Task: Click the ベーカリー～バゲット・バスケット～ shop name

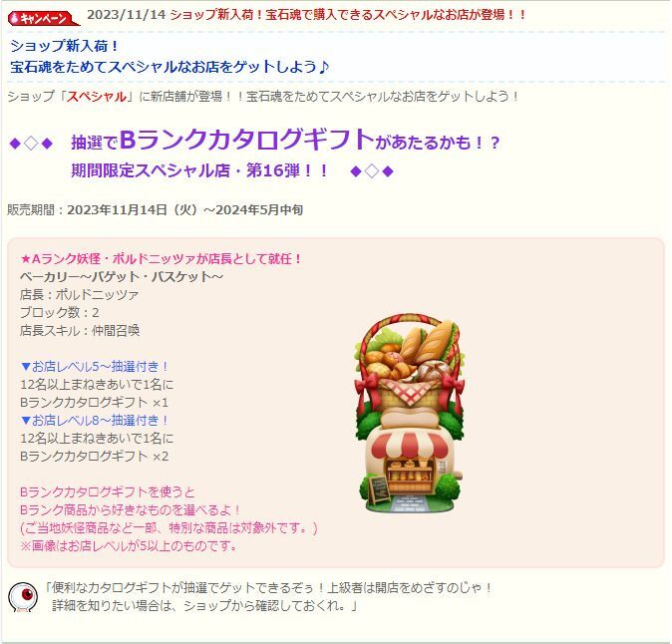Action: 122,277
